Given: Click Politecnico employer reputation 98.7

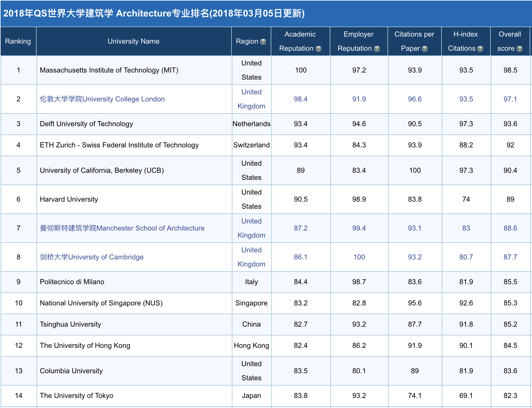Looking at the screenshot, I should pos(359,282).
